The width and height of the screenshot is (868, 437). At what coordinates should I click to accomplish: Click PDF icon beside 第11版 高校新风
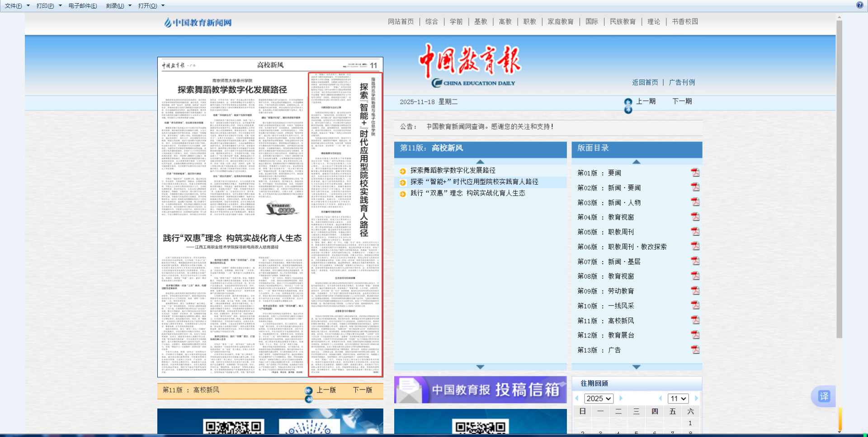click(x=695, y=320)
